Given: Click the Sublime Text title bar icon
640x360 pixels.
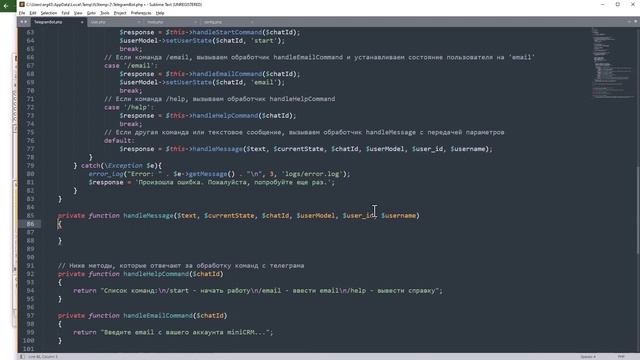Looking at the screenshot, I should tap(22, 4).
